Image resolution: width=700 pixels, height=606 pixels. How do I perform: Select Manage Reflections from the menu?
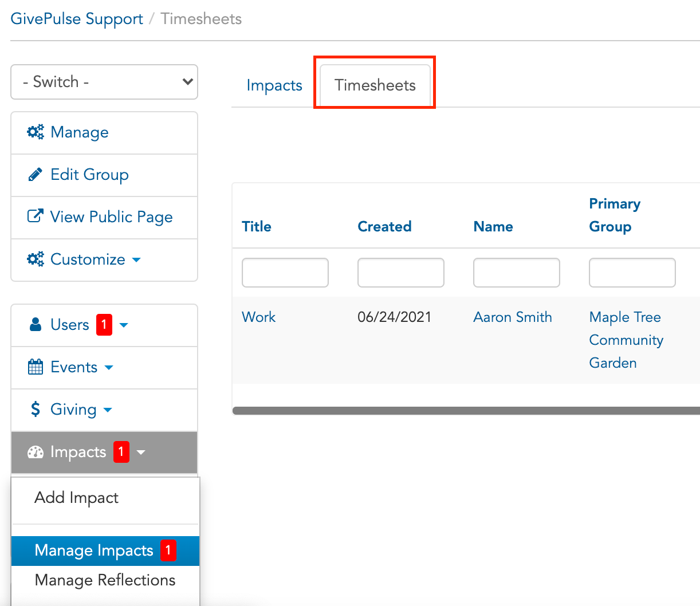coord(105,580)
